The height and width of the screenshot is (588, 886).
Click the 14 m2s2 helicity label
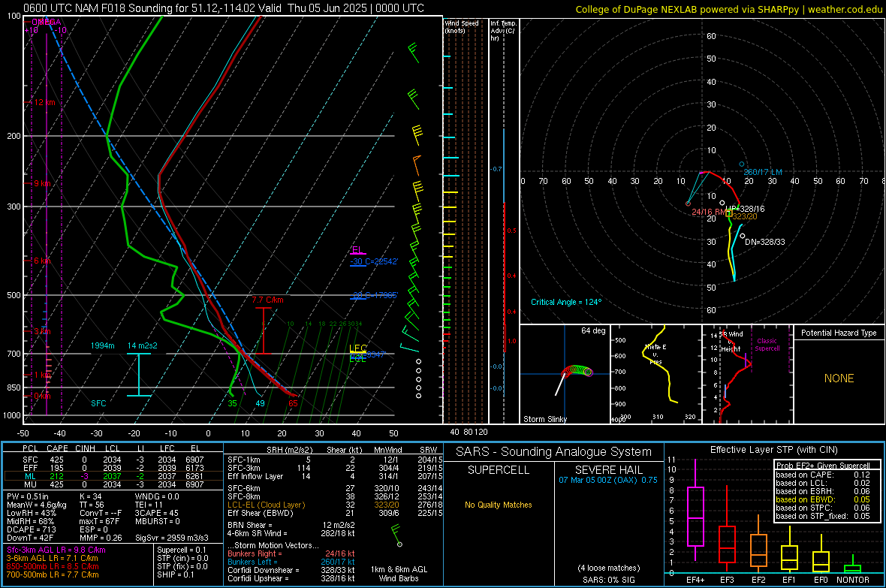(x=143, y=345)
